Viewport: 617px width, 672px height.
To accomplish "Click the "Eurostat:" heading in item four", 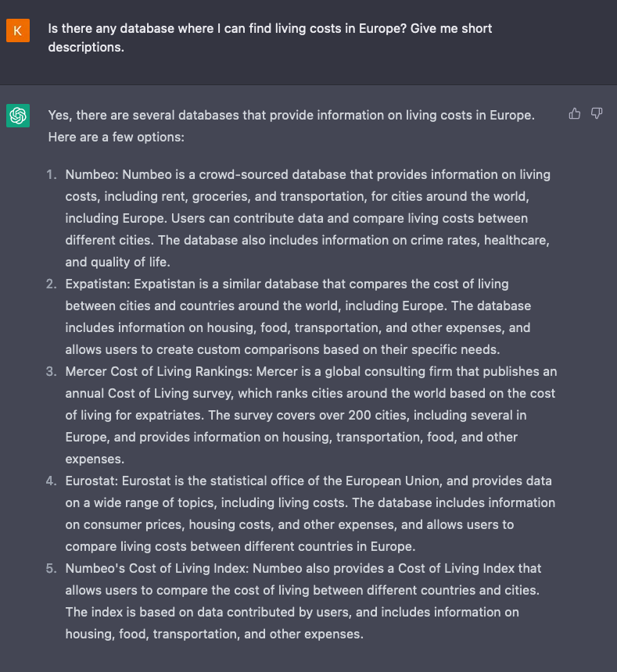I will click(x=93, y=481).
